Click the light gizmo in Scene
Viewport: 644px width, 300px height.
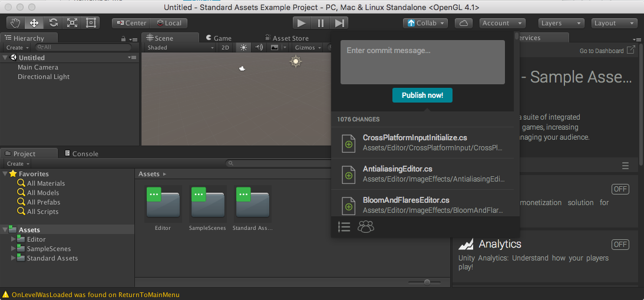click(295, 62)
